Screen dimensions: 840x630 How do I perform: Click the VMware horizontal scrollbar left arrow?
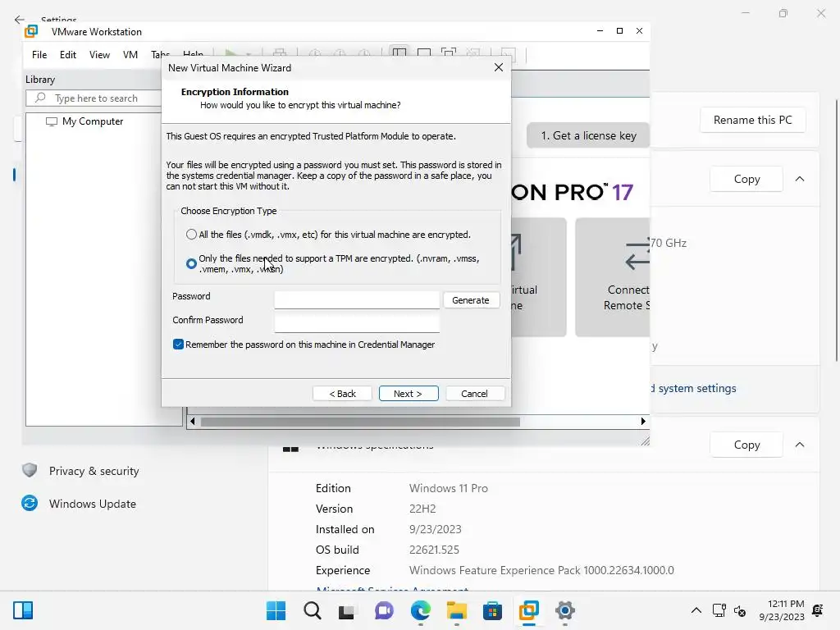(192, 422)
